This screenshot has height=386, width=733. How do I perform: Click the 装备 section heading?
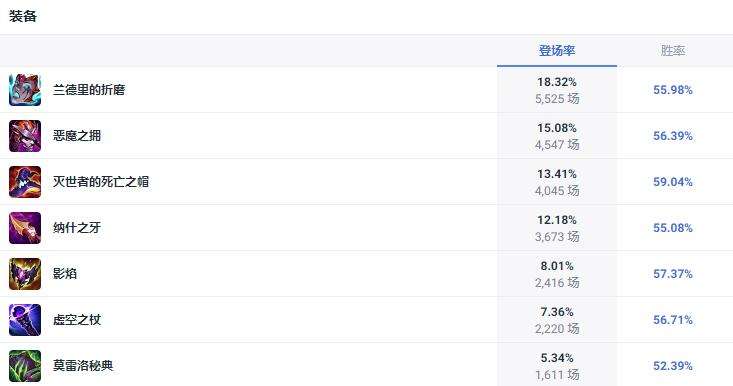pos(22,16)
